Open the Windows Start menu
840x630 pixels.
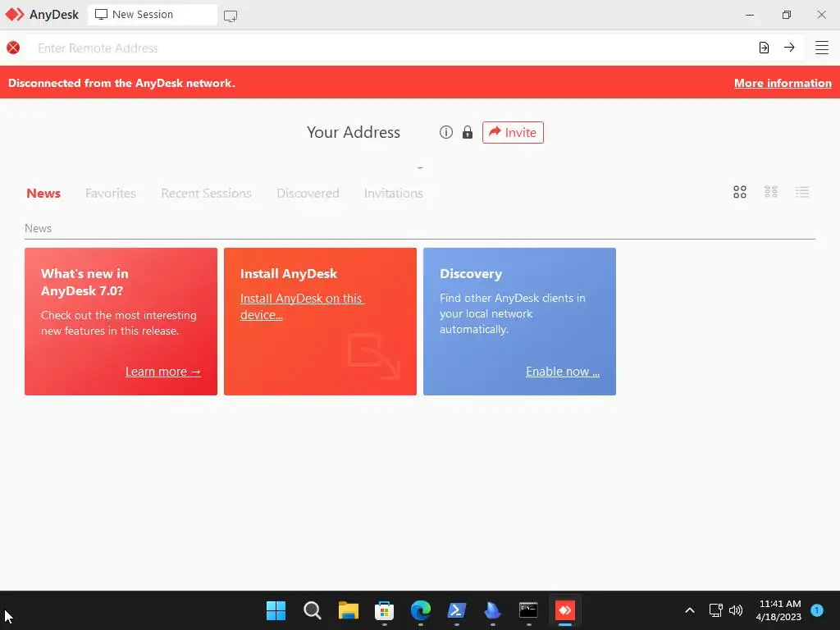276,610
